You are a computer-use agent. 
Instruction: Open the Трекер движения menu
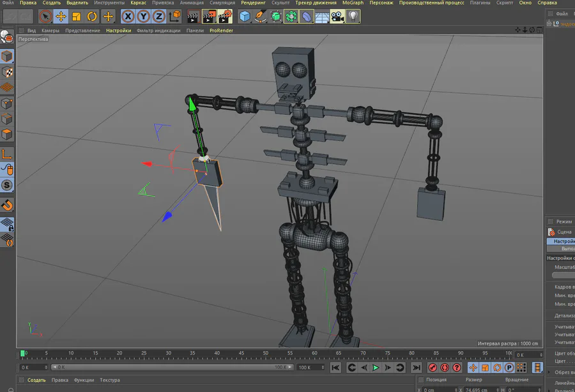click(316, 3)
